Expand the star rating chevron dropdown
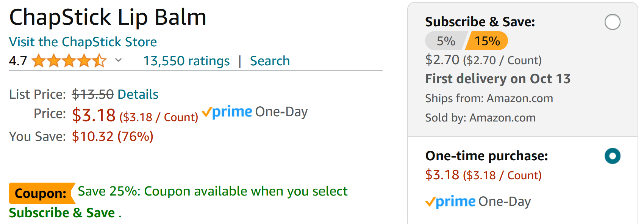Screen dimensions: 644x224 tap(119, 60)
